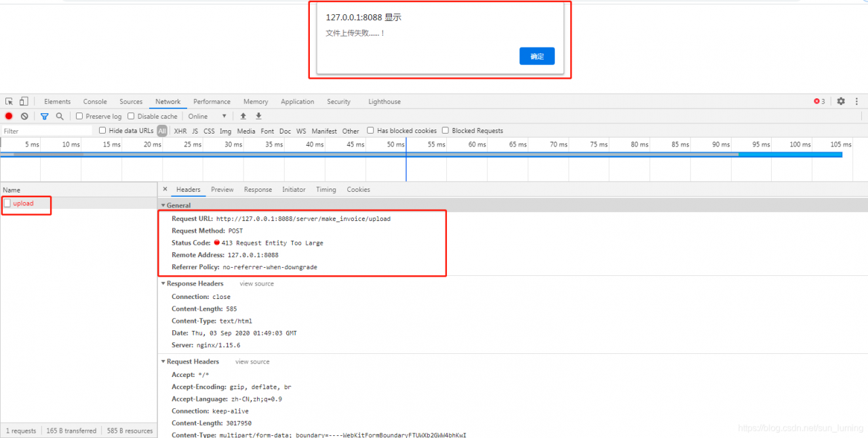
Task: Filter requests by Other
Action: [x=351, y=131]
